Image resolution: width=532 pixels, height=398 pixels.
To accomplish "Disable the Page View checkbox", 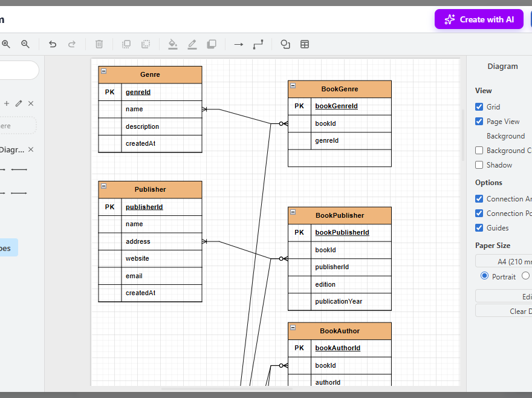I will [x=479, y=121].
